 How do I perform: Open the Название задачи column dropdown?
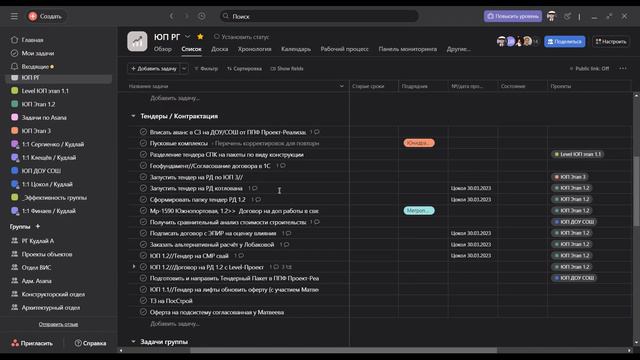(342, 87)
